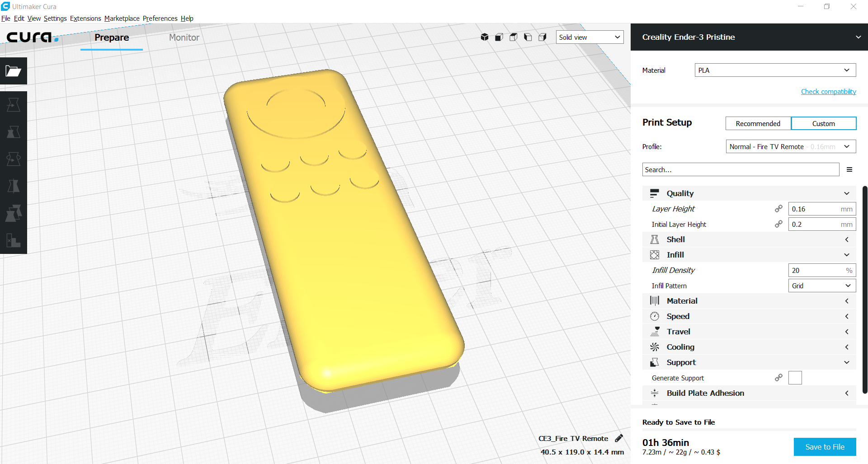Click the Material category spool icon
The image size is (868, 464).
point(655,301)
